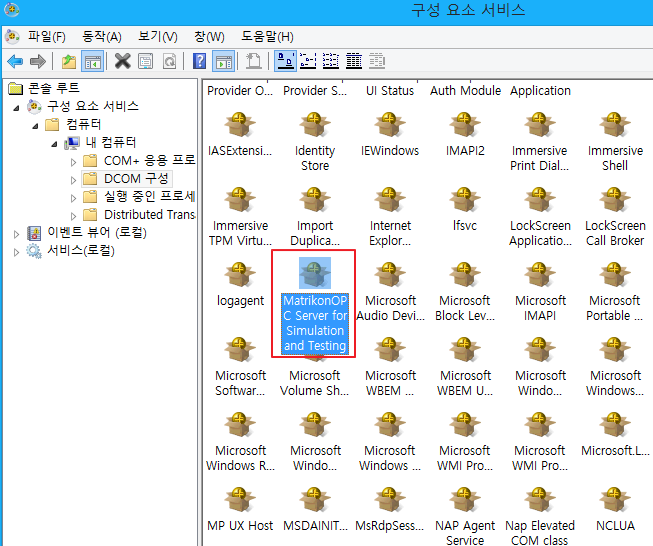
Task: Expand Distributed Transaction folder arrow
Action: click(73, 216)
